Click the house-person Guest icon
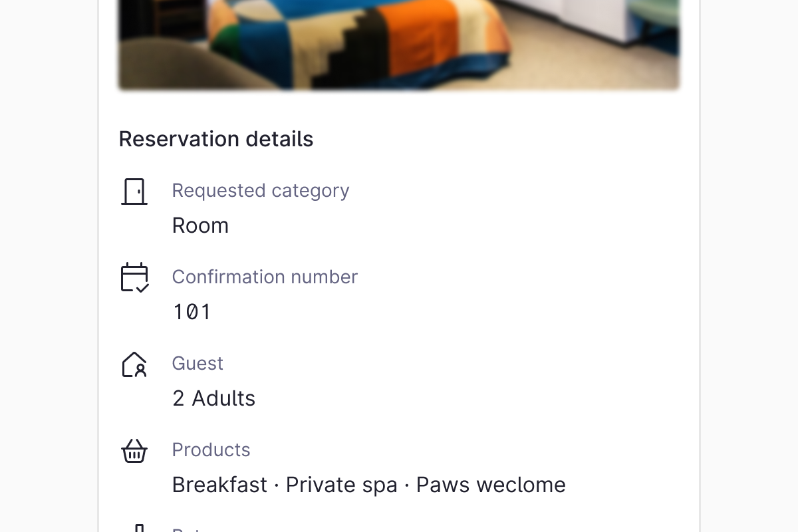This screenshot has height=532, width=798. [134, 364]
